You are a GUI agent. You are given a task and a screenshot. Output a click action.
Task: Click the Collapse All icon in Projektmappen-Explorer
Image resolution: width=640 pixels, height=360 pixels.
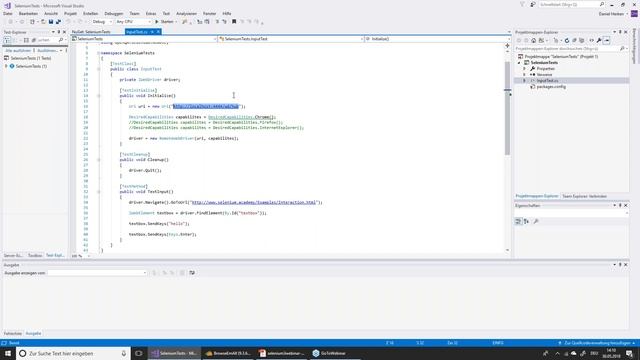[x=574, y=40]
